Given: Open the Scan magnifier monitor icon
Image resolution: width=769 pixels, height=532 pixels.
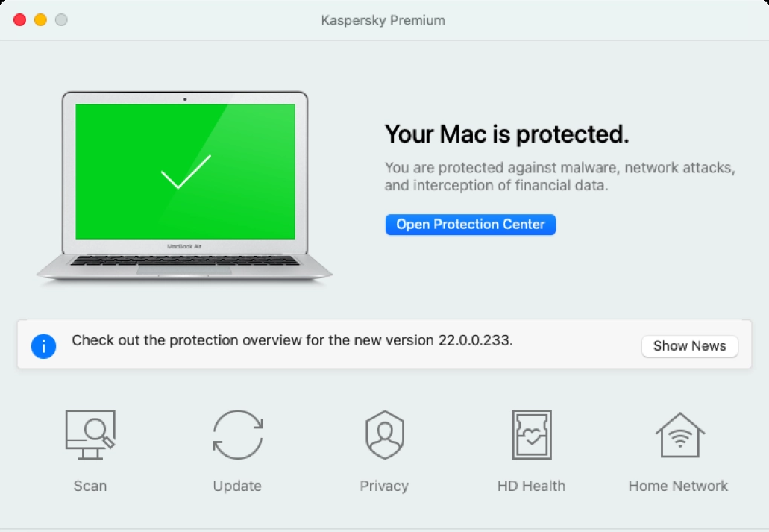Looking at the screenshot, I should point(90,434).
